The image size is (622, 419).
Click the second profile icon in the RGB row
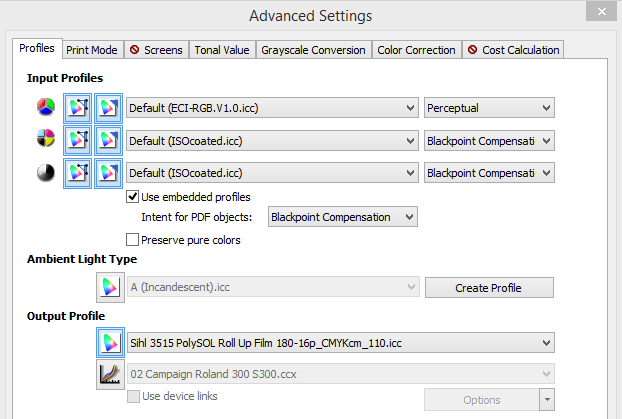click(108, 108)
